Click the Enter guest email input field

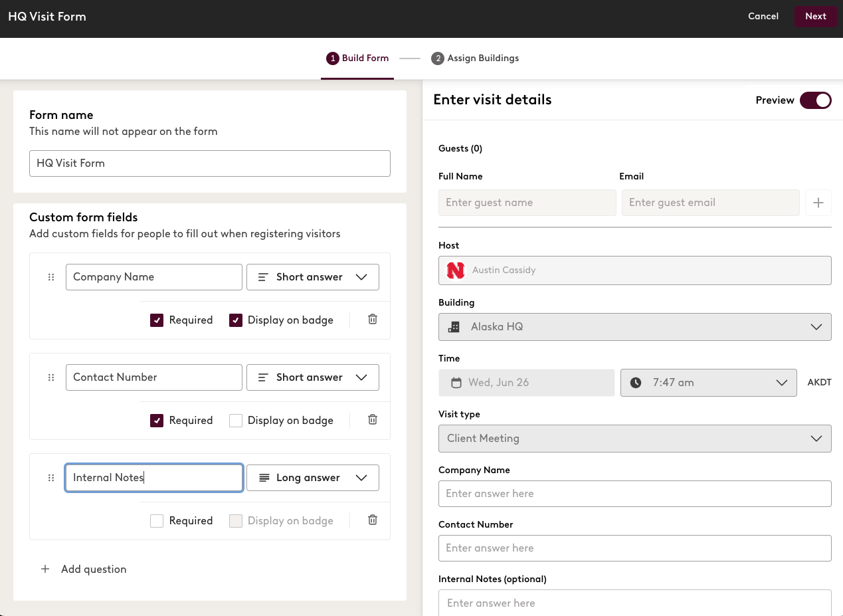click(710, 202)
